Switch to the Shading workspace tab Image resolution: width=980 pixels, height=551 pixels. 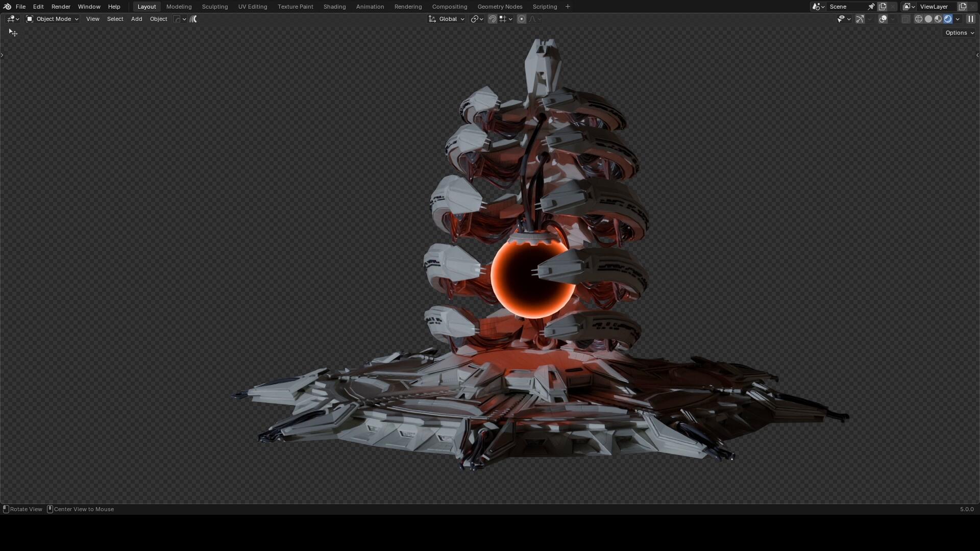[x=334, y=7]
